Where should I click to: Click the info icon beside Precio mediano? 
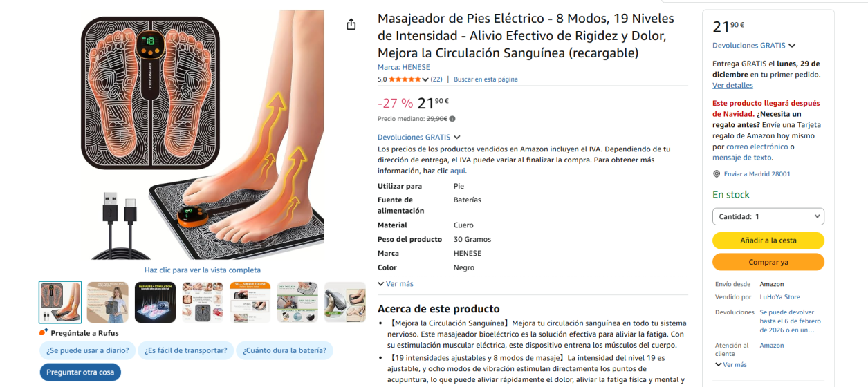(x=452, y=119)
